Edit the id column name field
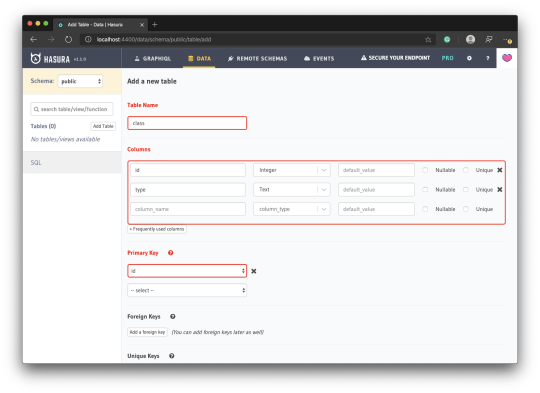540x393 pixels. coord(188,170)
